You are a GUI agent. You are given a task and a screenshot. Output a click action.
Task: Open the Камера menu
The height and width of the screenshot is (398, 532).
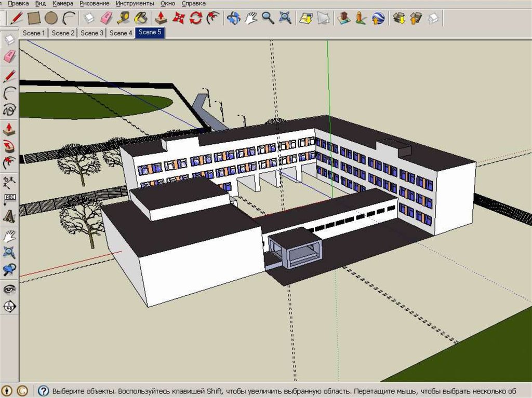tap(63, 3)
